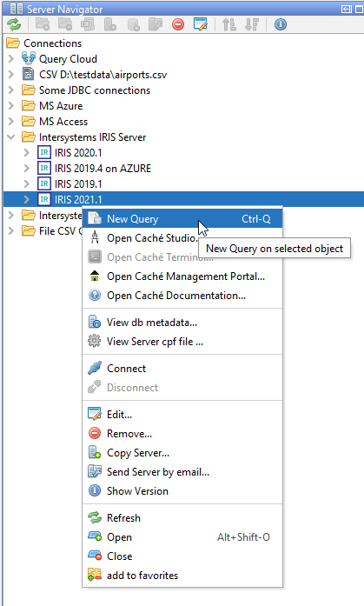364x606 pixels.
Task: Expand the IRIS 2020.1 node
Action: tap(27, 152)
